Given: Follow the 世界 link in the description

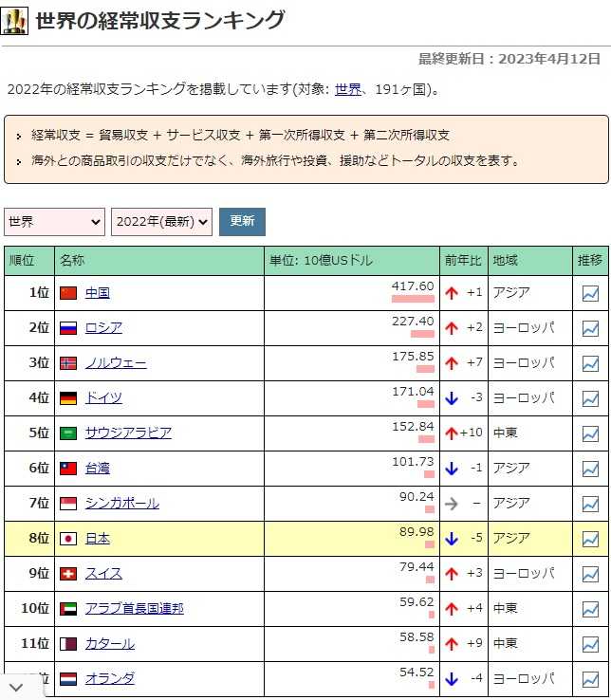Looking at the screenshot, I should (x=348, y=90).
